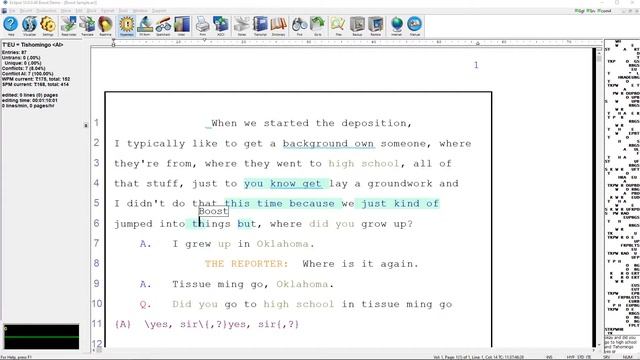Click the '{A}' marker on line 11

(123, 324)
